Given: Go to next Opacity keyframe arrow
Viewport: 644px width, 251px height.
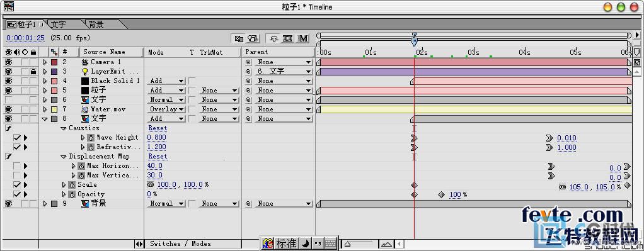Looking at the screenshot, I should pyautogui.click(x=25, y=194).
